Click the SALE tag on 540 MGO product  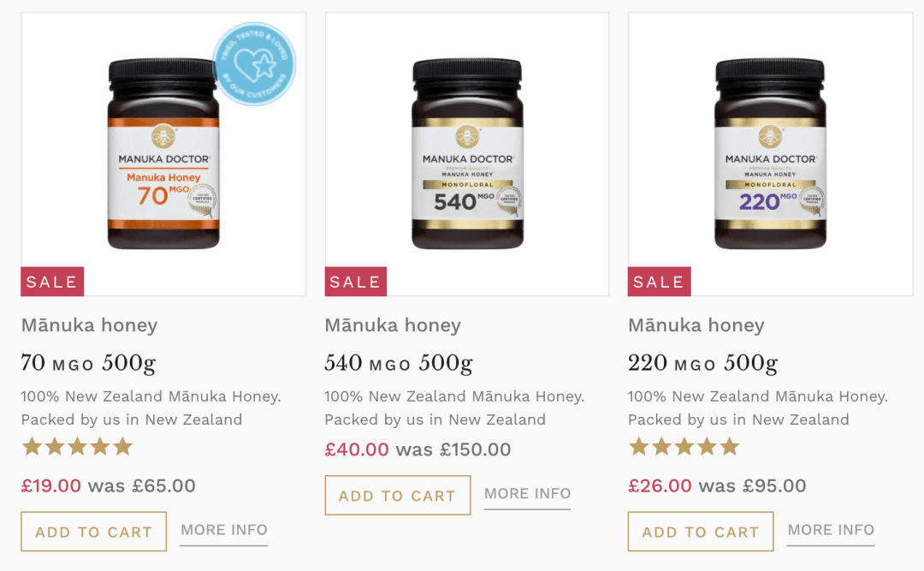[x=356, y=282]
